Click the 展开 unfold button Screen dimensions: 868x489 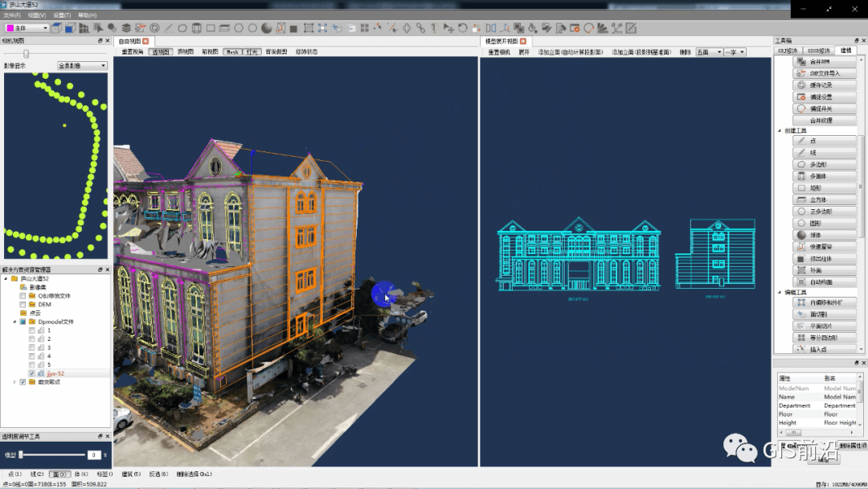pos(524,52)
